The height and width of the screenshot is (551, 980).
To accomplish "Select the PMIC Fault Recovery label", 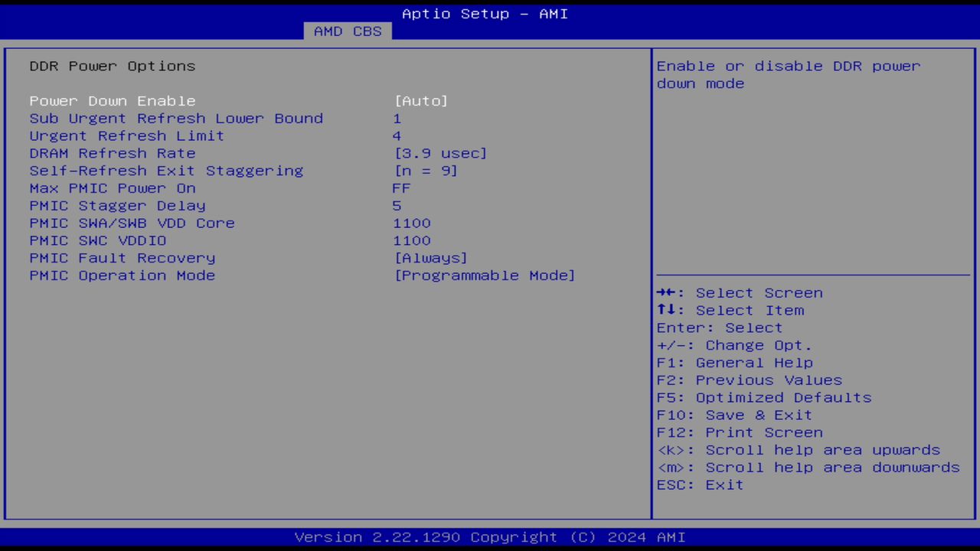I will coord(122,258).
